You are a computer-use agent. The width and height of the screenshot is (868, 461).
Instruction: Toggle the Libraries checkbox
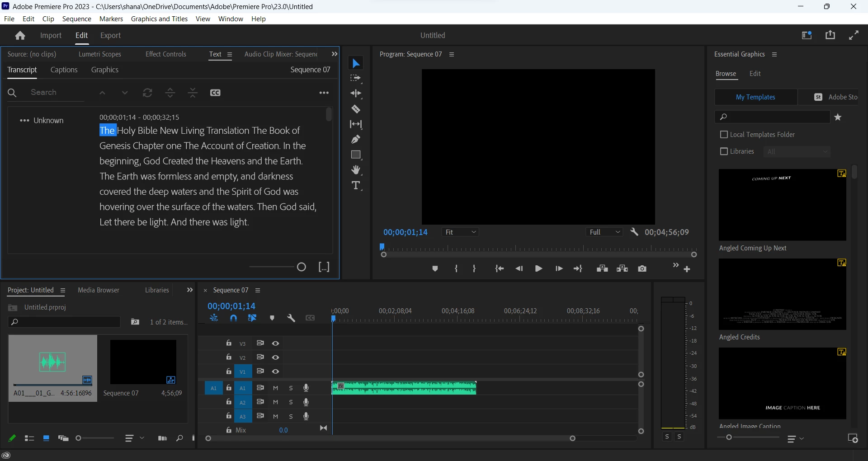pyautogui.click(x=724, y=151)
